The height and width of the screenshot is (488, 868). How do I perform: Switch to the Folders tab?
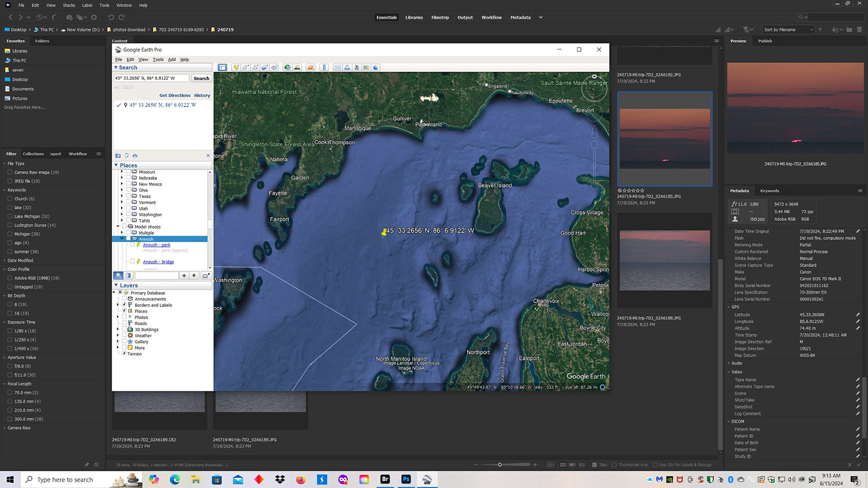pos(42,41)
